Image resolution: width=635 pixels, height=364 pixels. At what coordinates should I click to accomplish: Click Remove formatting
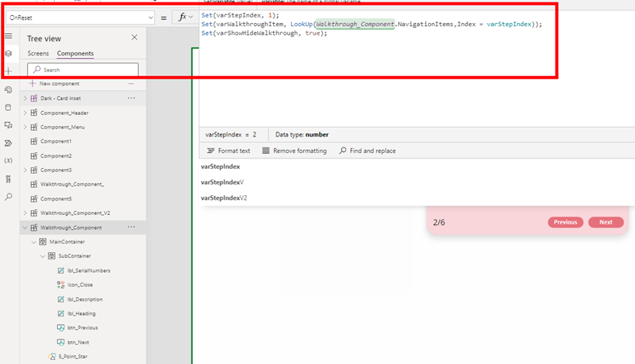(x=294, y=151)
